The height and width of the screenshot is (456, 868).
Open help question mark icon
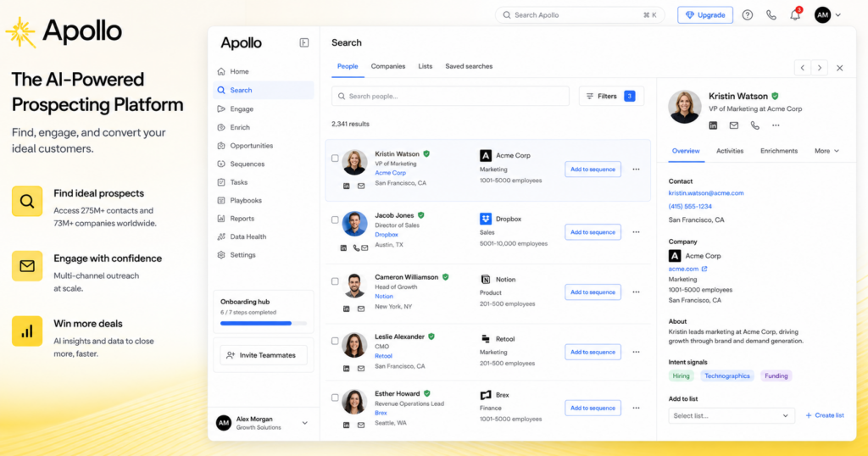click(748, 15)
